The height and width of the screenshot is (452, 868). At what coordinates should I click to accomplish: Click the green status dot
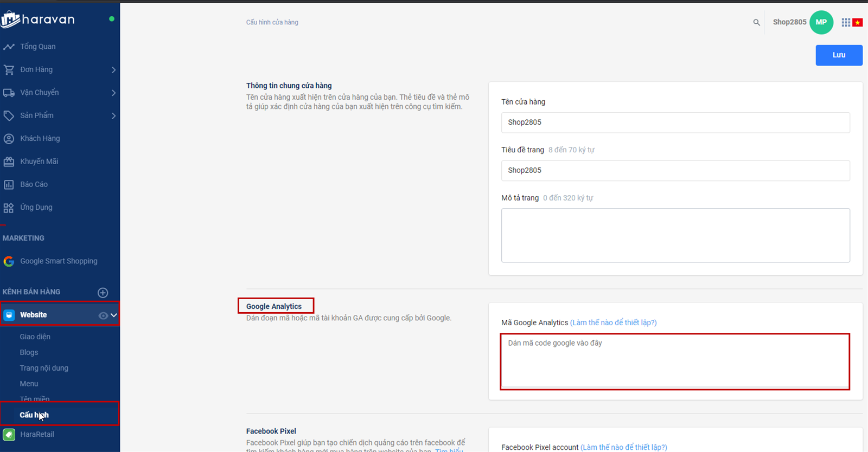pos(112,19)
